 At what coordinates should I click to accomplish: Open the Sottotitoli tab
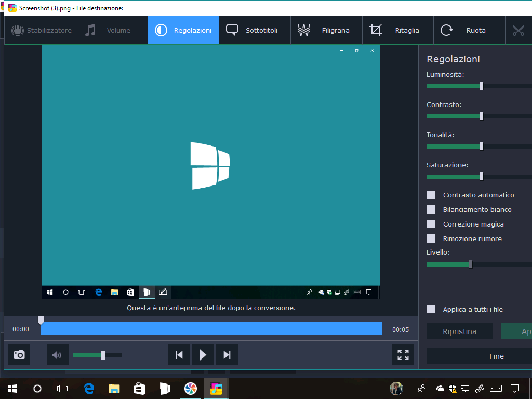pos(255,30)
